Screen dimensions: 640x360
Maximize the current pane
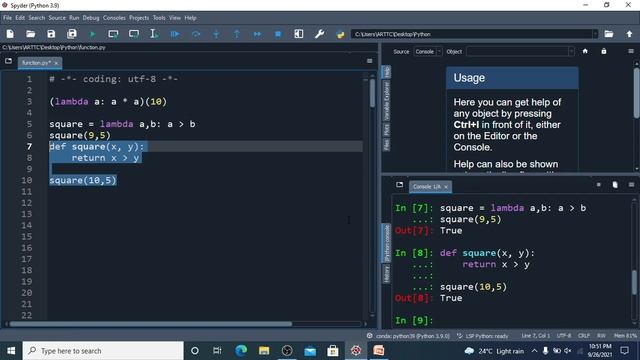click(x=299, y=34)
